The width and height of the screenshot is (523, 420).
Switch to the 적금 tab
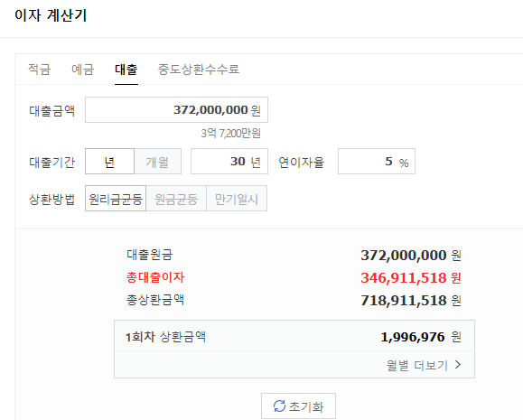[39, 70]
